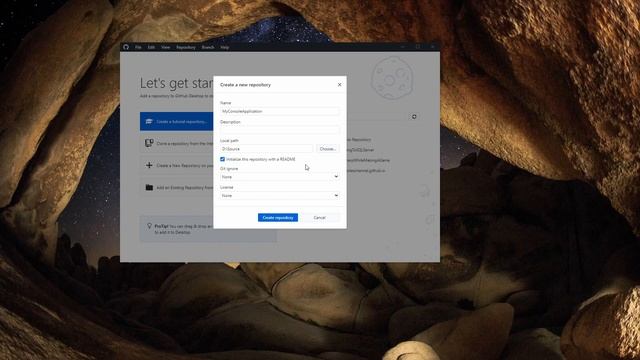Open the Edit menu
The image size is (640, 360).
pos(151,47)
